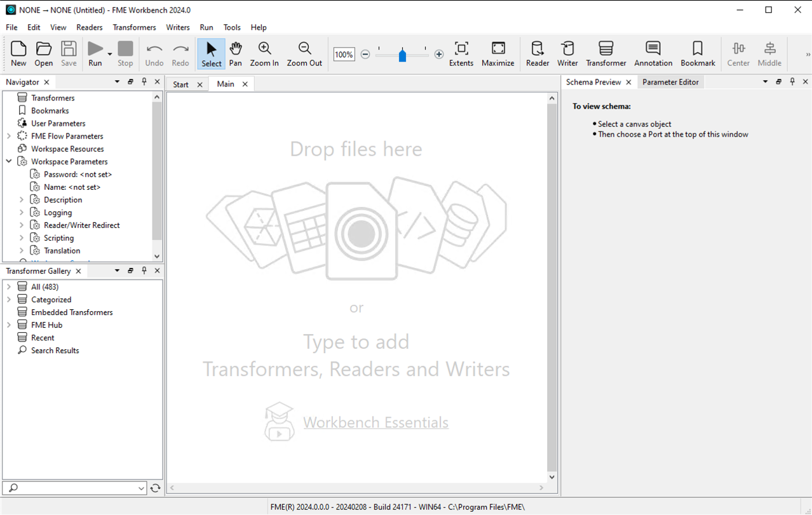Viewport: 812px width, 515px height.
Task: Click the Zoom In tool
Action: pyautogui.click(x=264, y=54)
